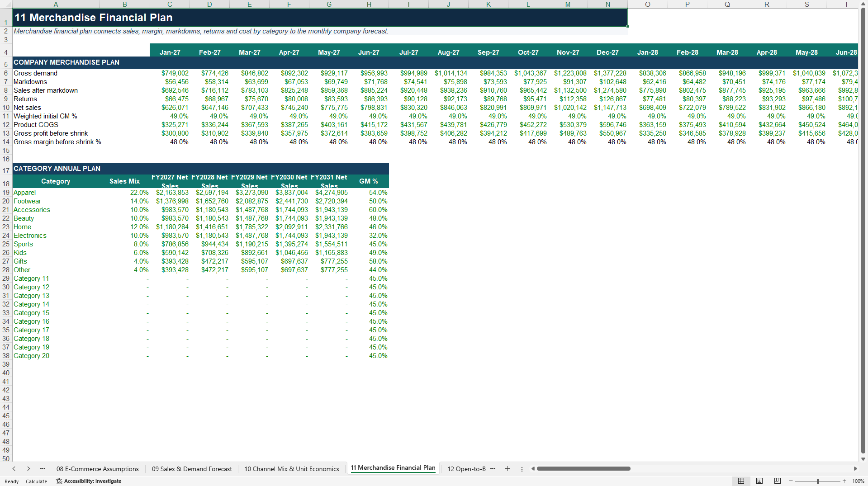
Task: Select Sales Mix column header
Action: tap(124, 181)
